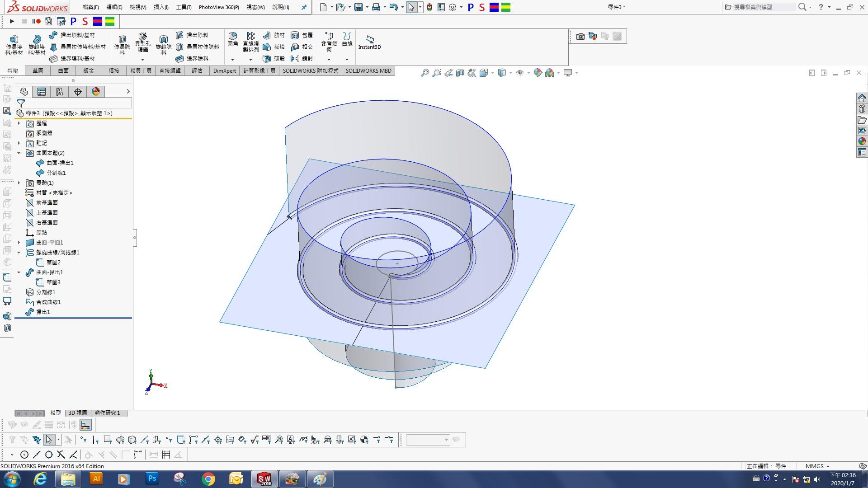Expand the 歷程 history tree node
The image size is (868, 488).
point(19,123)
